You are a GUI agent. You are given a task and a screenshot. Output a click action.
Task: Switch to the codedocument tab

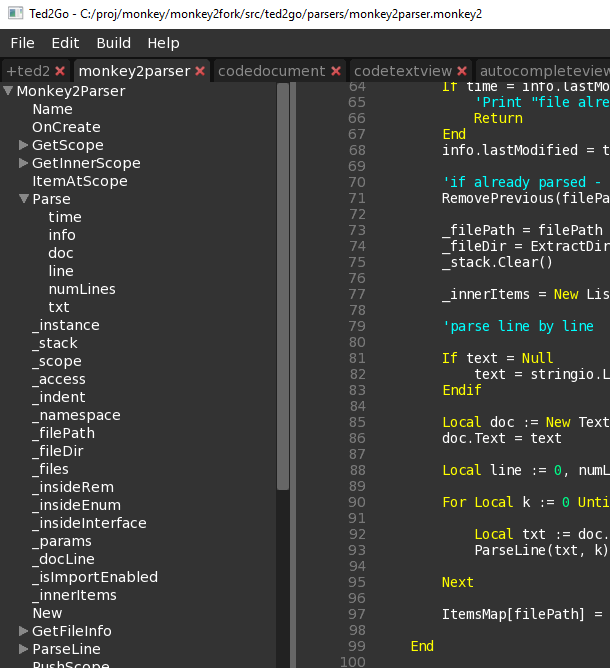click(x=271, y=71)
